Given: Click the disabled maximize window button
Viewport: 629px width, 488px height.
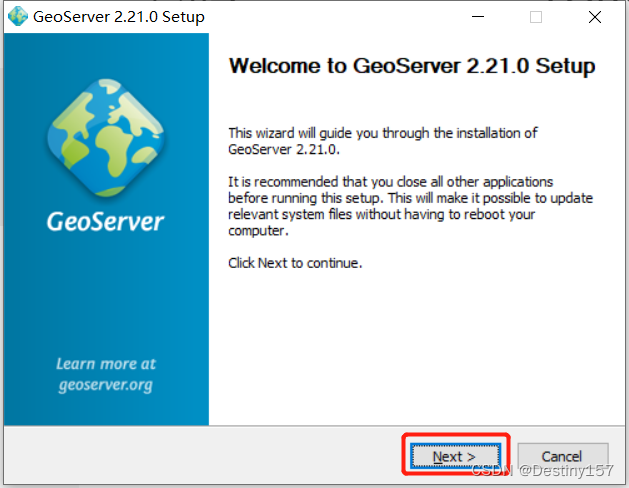Looking at the screenshot, I should coord(536,17).
